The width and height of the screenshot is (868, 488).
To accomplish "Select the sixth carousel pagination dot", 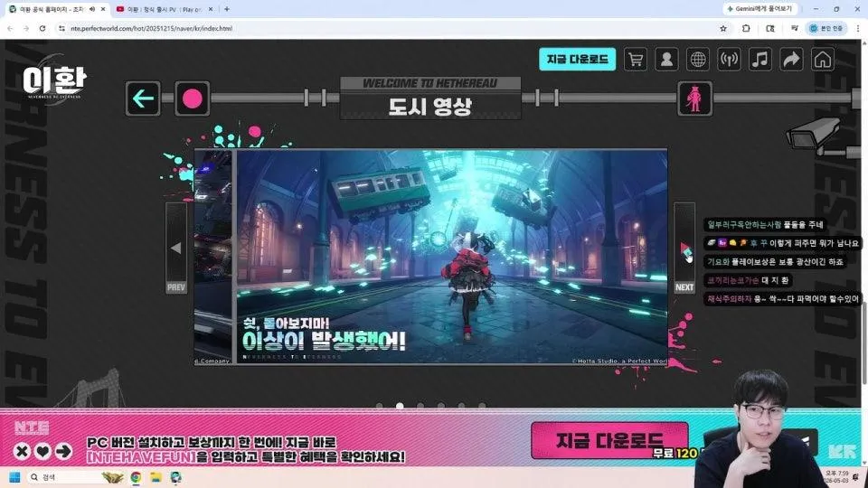I will coord(482,406).
